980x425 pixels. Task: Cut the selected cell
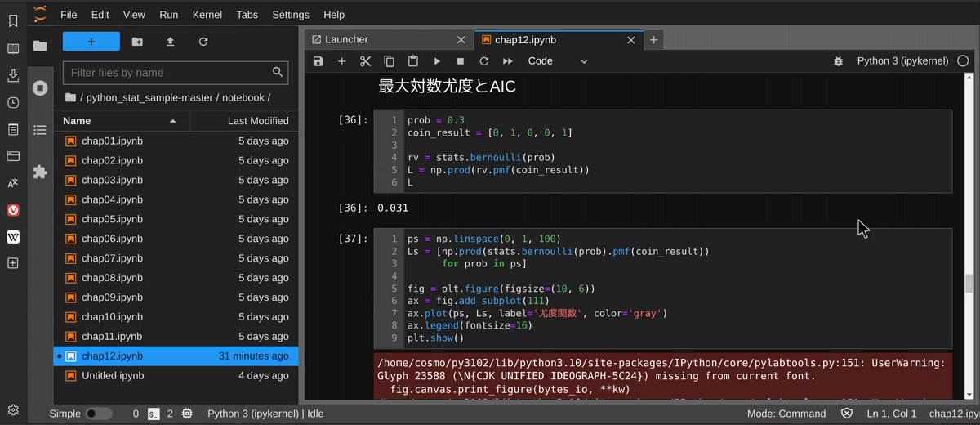pyautogui.click(x=366, y=61)
